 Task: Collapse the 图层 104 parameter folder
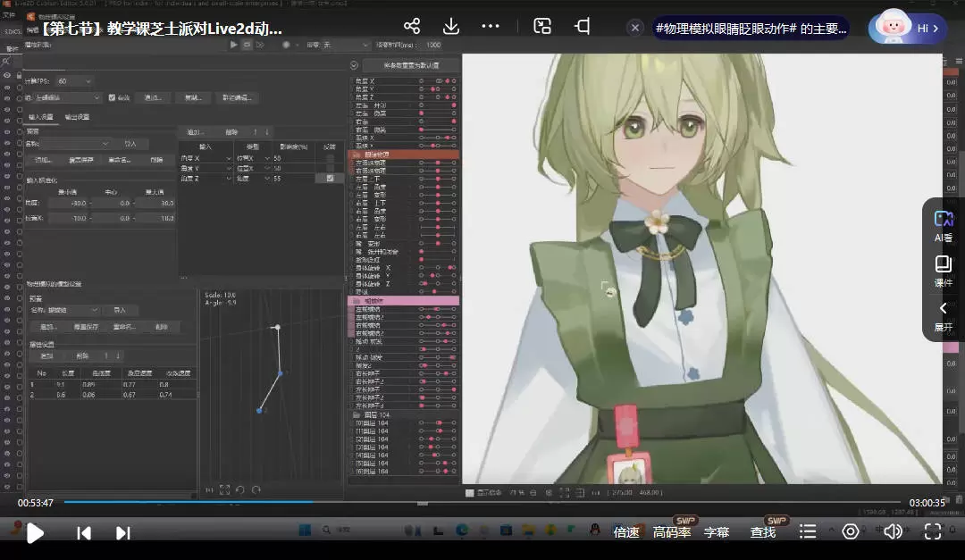357,414
